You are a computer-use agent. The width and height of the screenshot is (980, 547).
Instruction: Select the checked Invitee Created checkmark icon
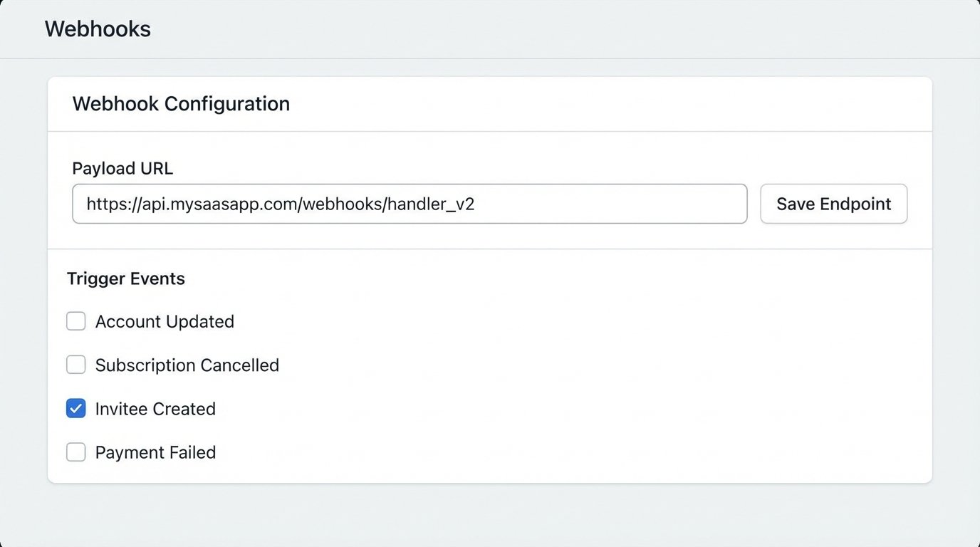coord(75,408)
